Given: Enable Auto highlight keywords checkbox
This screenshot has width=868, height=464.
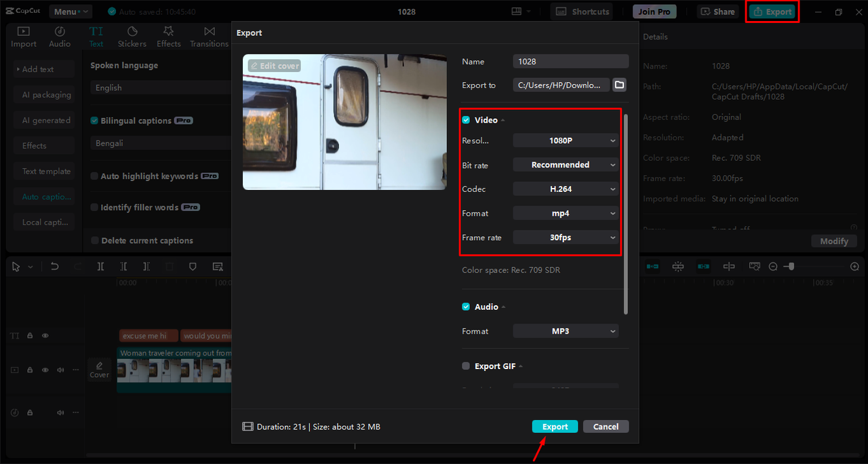Looking at the screenshot, I should pyautogui.click(x=95, y=176).
